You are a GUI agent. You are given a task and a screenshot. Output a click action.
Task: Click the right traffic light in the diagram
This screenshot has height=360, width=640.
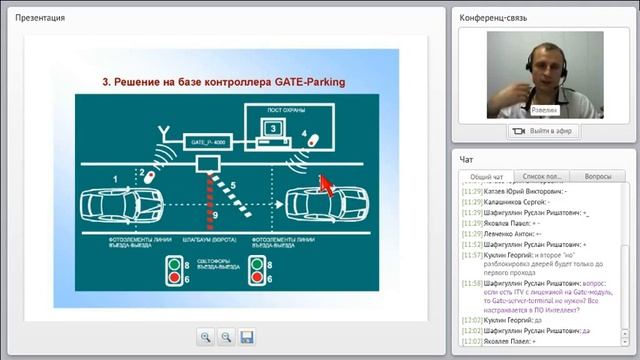(257, 271)
